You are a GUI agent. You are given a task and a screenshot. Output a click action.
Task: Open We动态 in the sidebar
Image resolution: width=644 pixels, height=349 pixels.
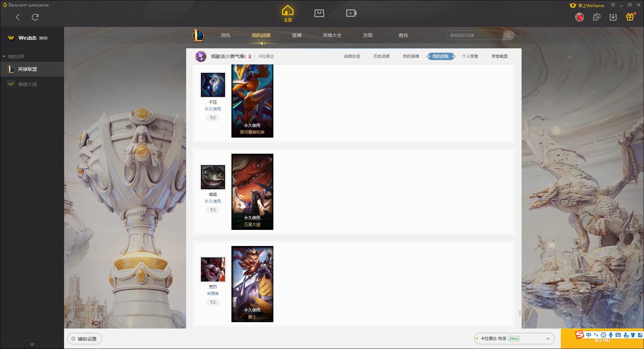click(28, 38)
